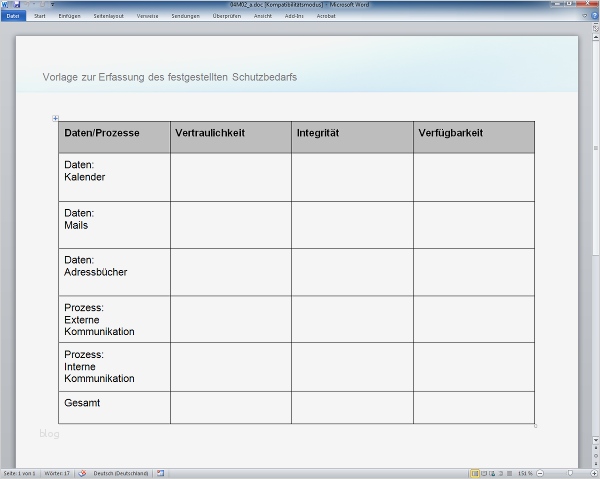
Task: Click the Integrität cell for Mails row
Action: click(x=352, y=225)
